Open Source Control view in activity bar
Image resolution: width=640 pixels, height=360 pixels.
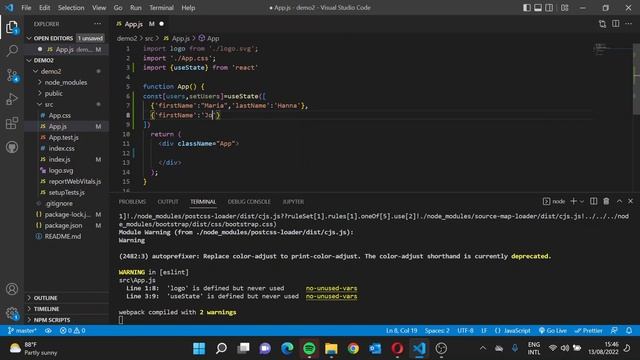pos(12,75)
